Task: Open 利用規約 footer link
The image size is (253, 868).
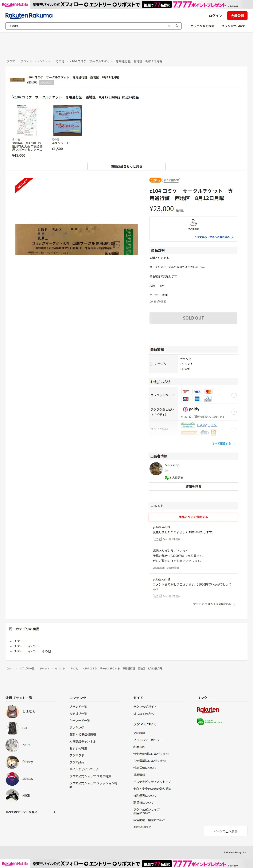Action: pyautogui.click(x=139, y=747)
